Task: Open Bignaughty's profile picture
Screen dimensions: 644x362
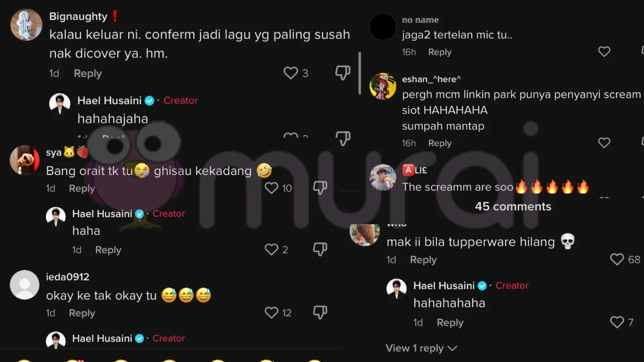Action: click(x=26, y=25)
